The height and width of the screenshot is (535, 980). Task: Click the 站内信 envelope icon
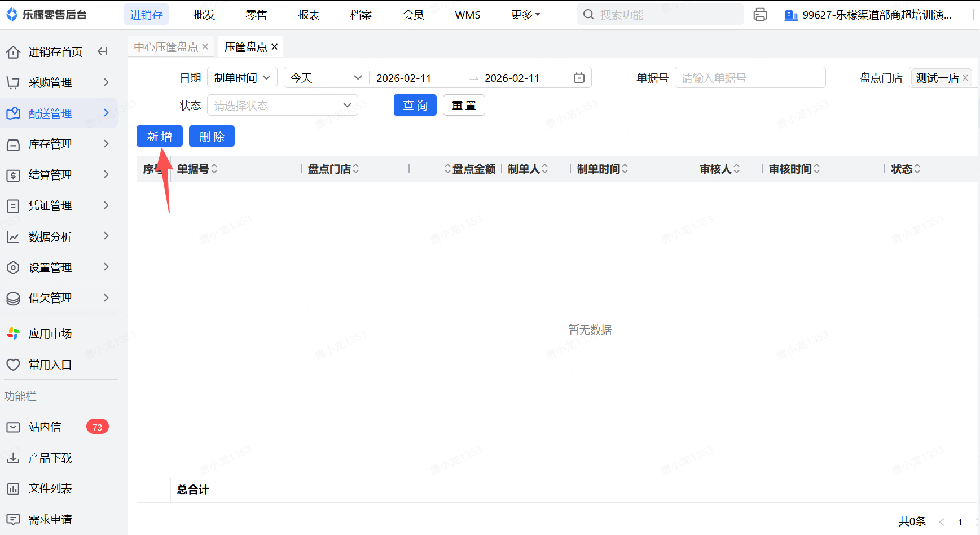click(x=13, y=427)
